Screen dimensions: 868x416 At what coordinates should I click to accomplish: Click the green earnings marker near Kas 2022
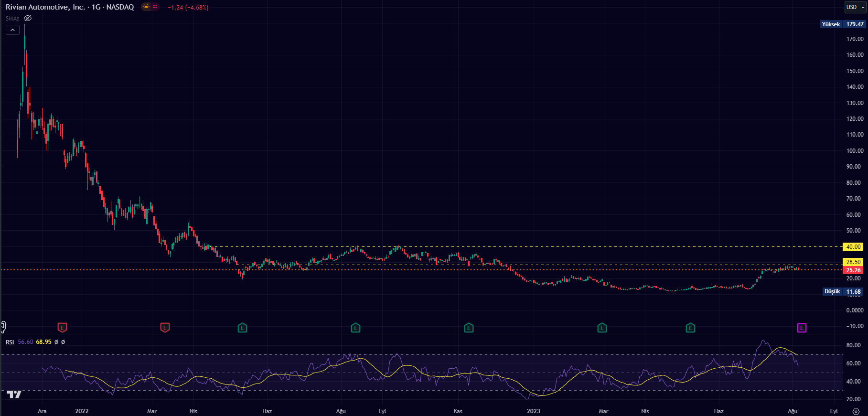coord(469,328)
